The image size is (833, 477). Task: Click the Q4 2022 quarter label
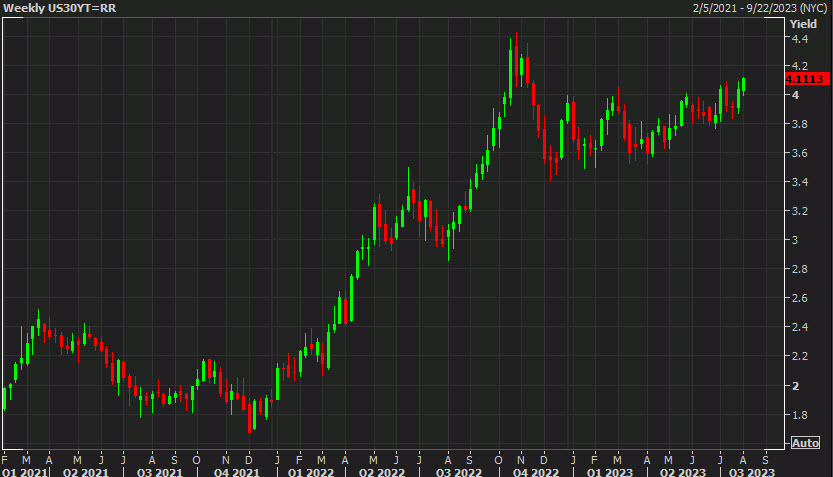(x=536, y=472)
